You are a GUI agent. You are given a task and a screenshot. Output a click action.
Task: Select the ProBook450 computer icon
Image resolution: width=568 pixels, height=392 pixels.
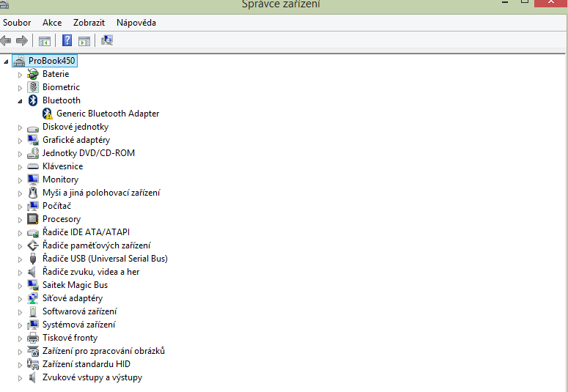click(x=19, y=61)
